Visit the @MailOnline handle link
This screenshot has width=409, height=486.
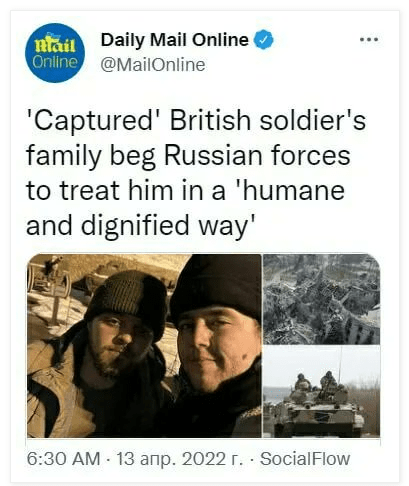tap(153, 65)
